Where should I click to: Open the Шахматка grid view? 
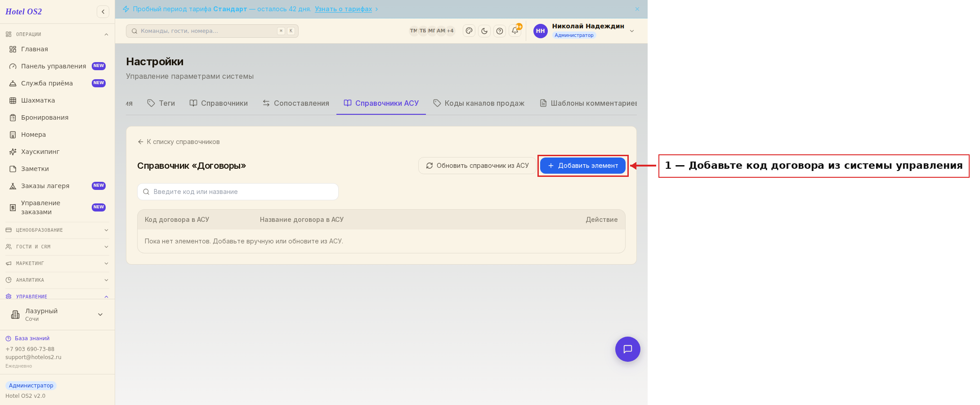pos(57,100)
